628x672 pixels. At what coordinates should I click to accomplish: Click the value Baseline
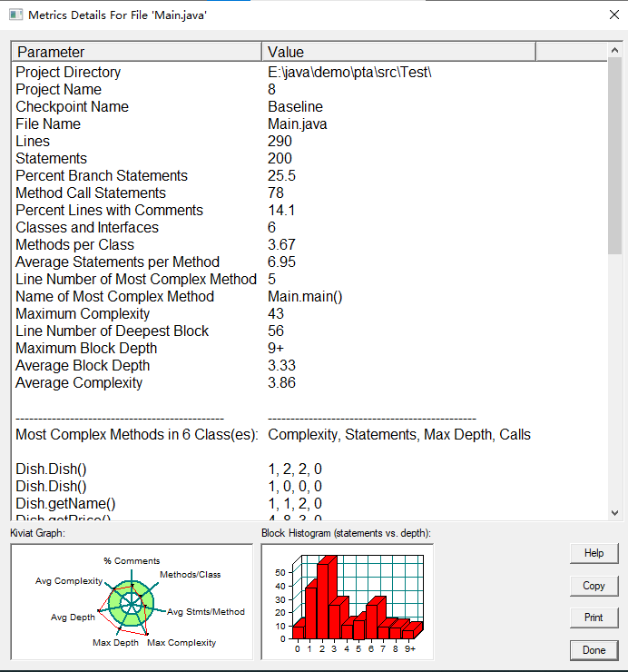point(295,107)
